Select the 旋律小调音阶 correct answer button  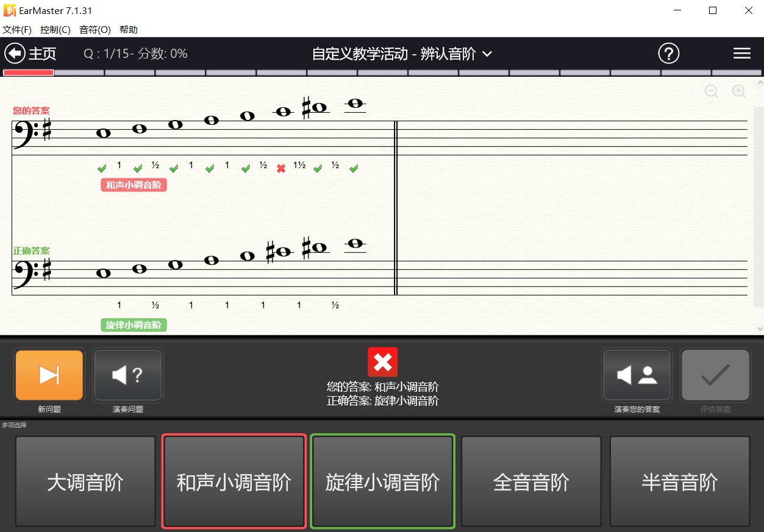[x=382, y=481]
